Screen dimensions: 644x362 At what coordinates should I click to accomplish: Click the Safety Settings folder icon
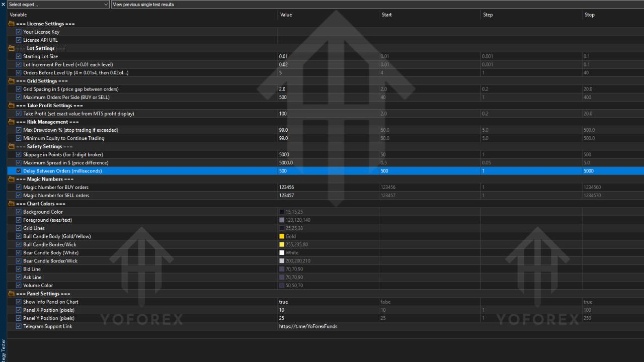coord(12,146)
